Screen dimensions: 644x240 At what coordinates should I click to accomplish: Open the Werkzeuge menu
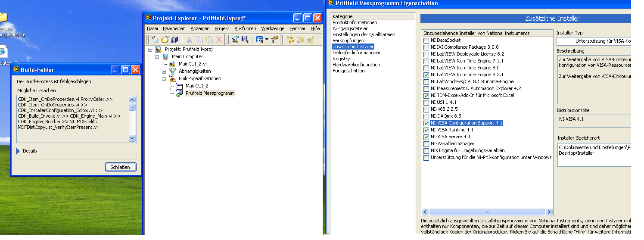273,28
